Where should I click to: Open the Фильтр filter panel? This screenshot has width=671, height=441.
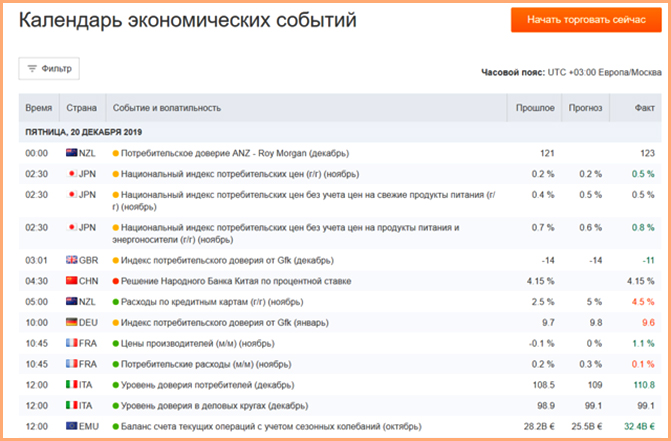click(49, 69)
